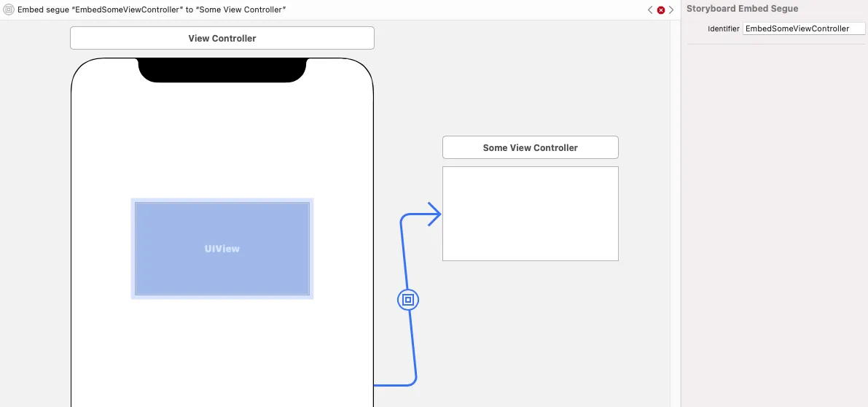Click the Identifier field with EmbedSomeViewController

coord(804,28)
